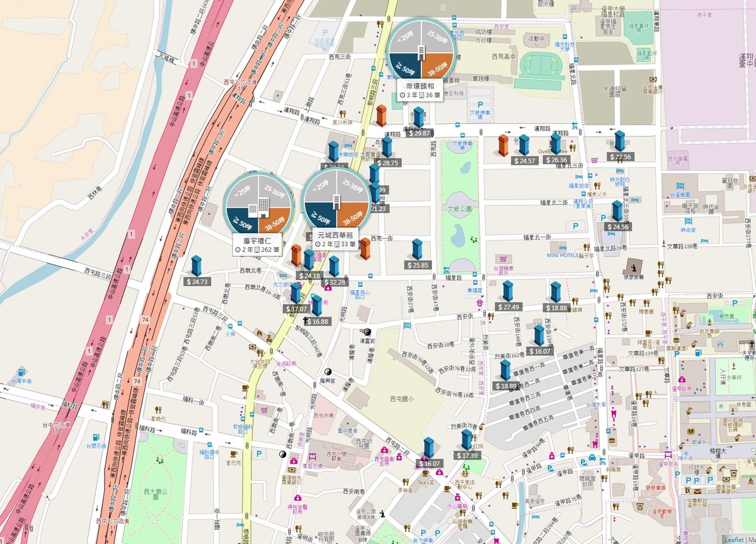Viewport: 756px width, 544px height.
Task: Select the orange building left of $29.87
Action: pyautogui.click(x=381, y=116)
